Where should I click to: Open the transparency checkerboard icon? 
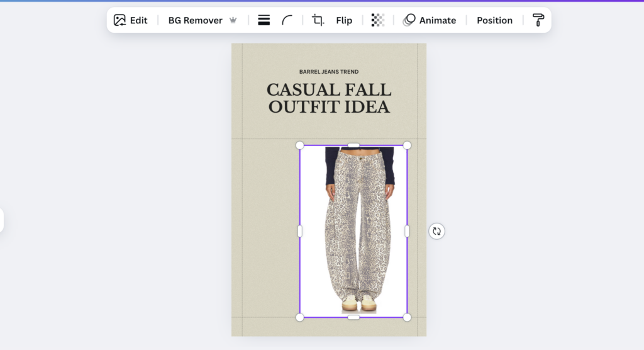(x=378, y=20)
